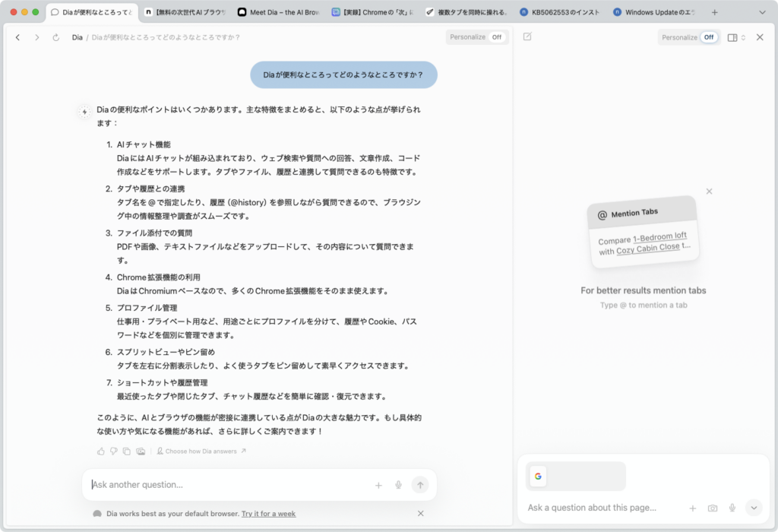The height and width of the screenshot is (532, 778).
Task: Start a new chat in the side panel
Action: (x=527, y=36)
